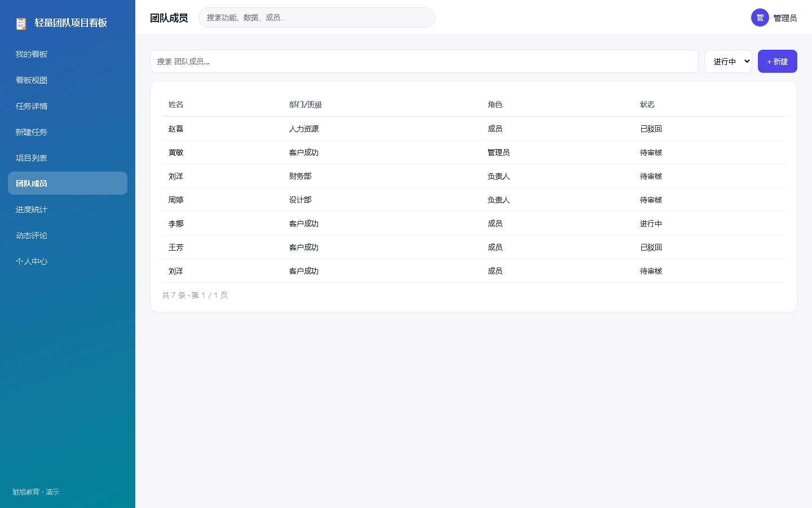Viewport: 812px width, 508px height.
Task: Select the row for 赵磊
Action: coord(474,129)
